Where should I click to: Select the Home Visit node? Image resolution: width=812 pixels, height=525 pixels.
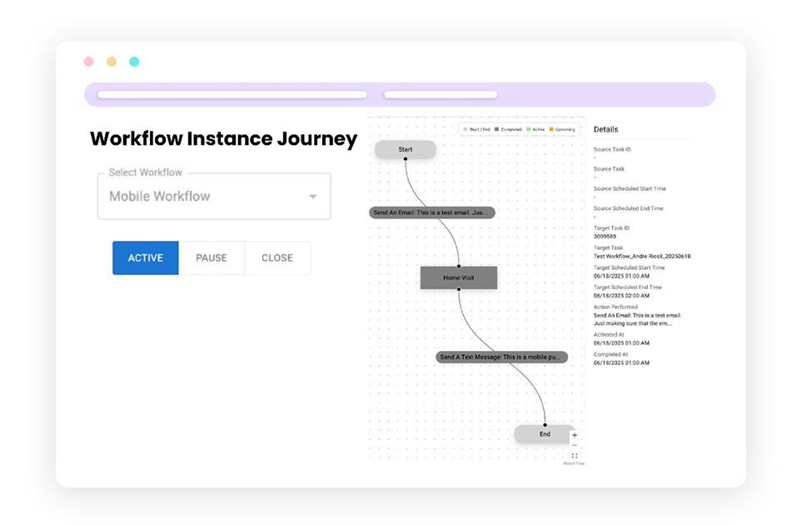pyautogui.click(x=459, y=277)
